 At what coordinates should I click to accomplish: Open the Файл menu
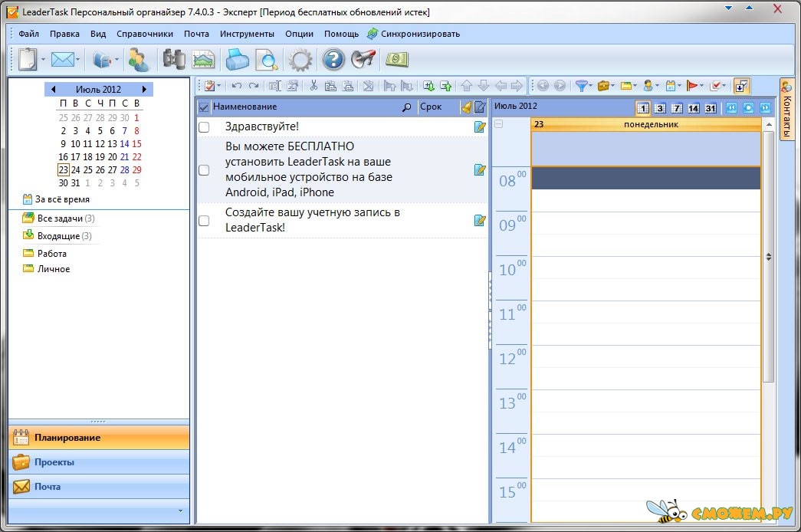[28, 34]
